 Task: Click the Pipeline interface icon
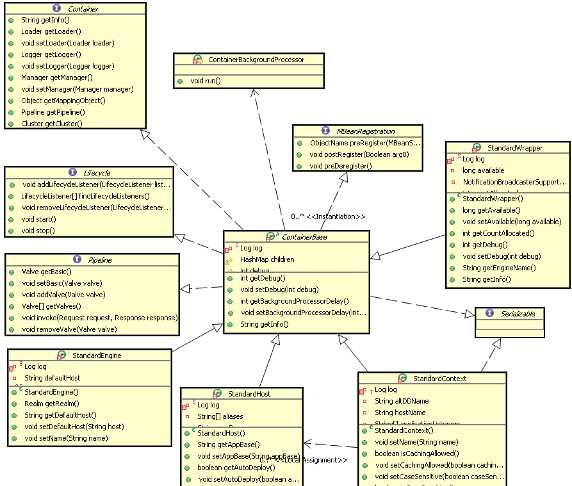77,259
